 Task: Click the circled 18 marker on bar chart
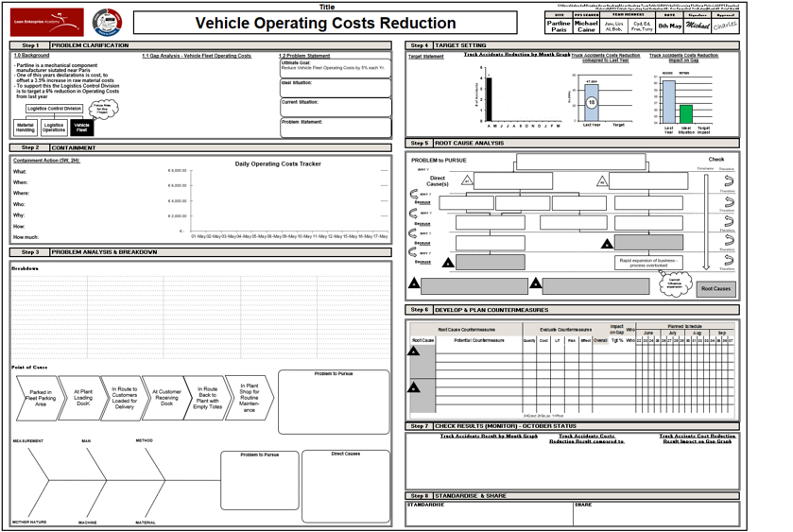point(591,103)
